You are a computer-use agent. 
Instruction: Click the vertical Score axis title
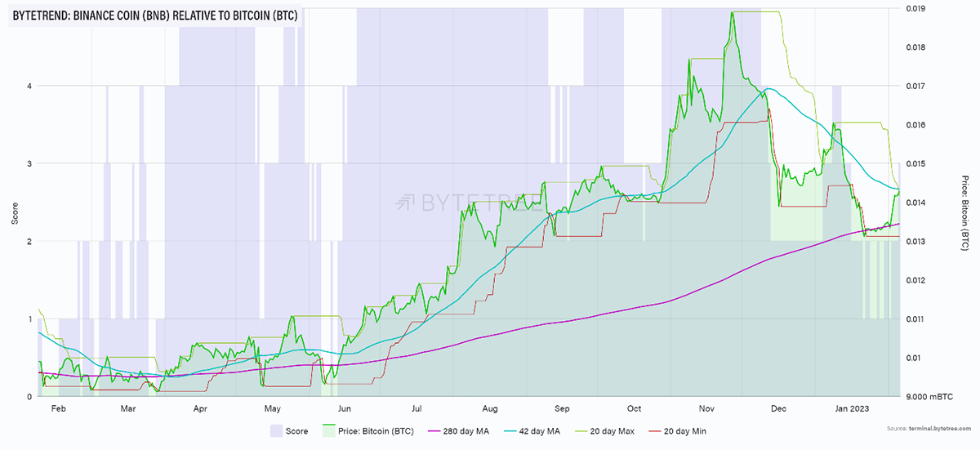[13, 214]
